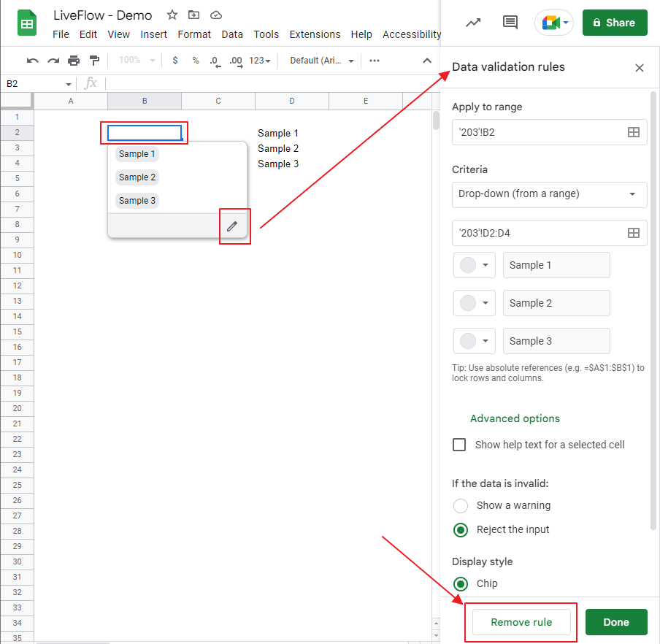Select data range grid icon for criteria range
Viewport: 660px width, 644px height.
pyautogui.click(x=634, y=233)
